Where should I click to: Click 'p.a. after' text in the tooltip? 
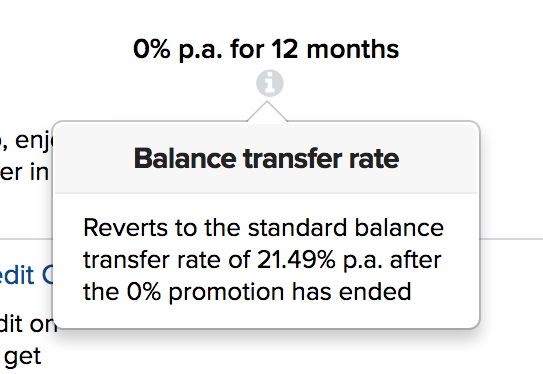392,260
